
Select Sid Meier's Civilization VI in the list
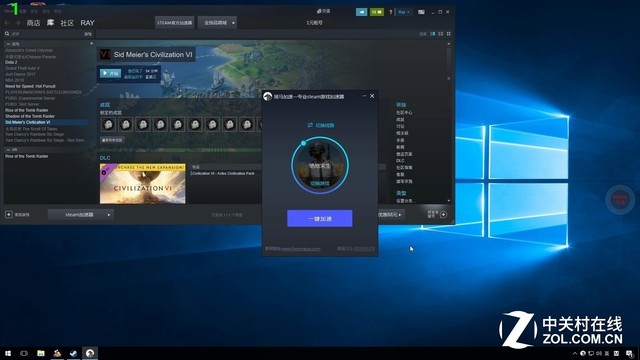tap(46, 122)
